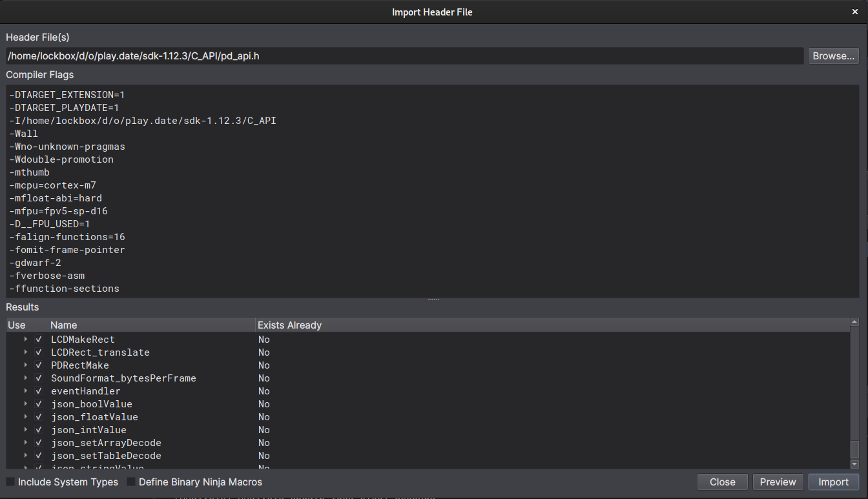868x499 pixels.
Task: Expand the json_floatValue row
Action: point(26,417)
